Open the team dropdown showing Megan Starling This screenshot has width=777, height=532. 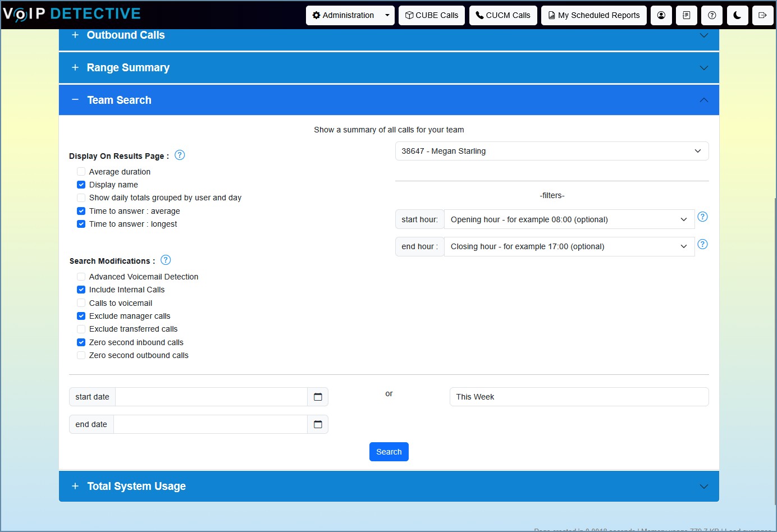(552, 151)
